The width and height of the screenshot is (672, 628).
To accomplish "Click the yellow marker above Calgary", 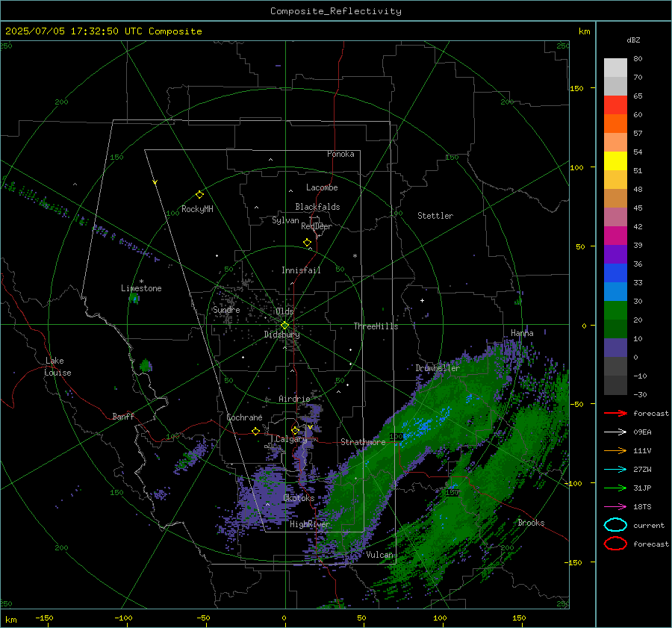I will pos(295,430).
